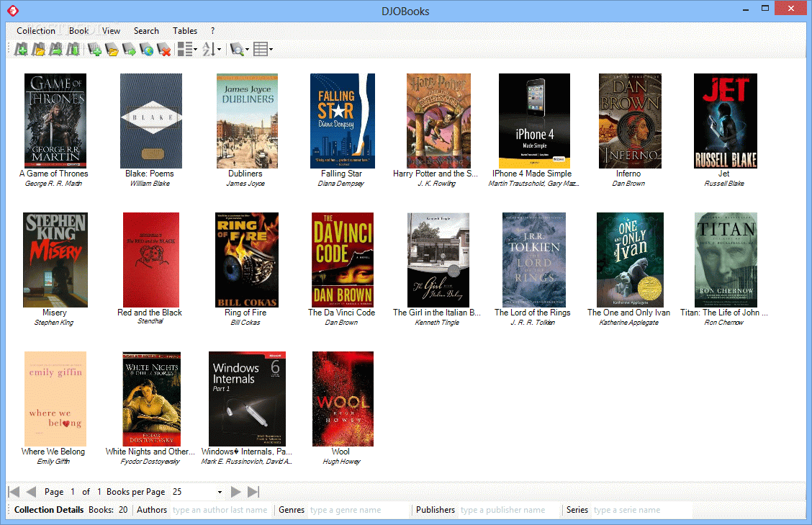The height and width of the screenshot is (525, 812).
Task: Click the new collection icon with green plus
Action: tap(21, 49)
